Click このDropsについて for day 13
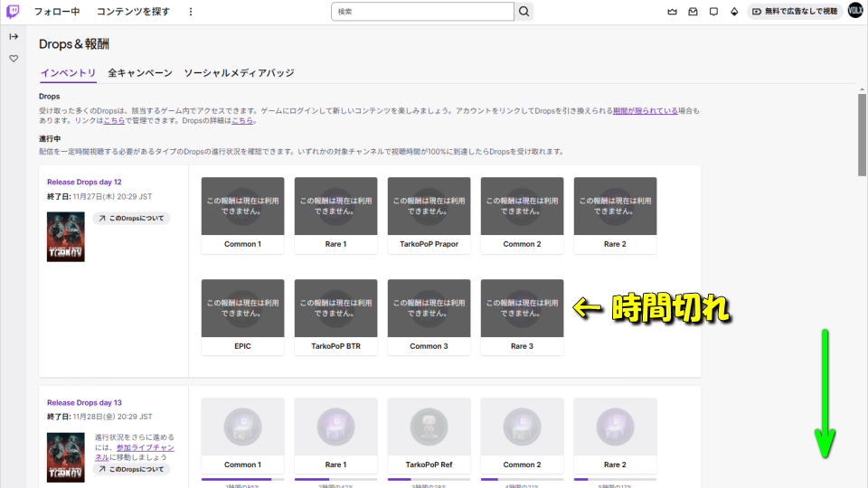The height and width of the screenshot is (488, 868). coord(131,469)
